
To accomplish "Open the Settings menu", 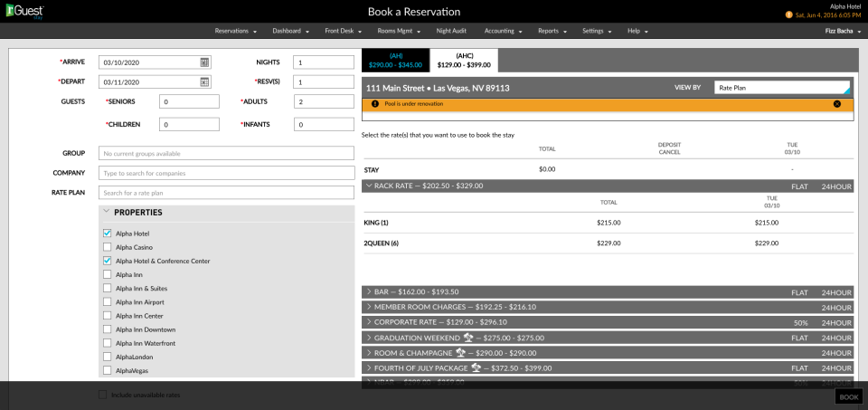I will point(597,31).
